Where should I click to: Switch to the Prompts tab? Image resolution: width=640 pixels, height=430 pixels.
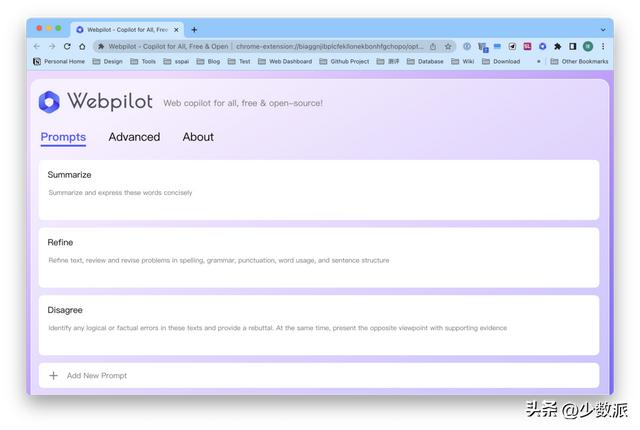tap(63, 137)
